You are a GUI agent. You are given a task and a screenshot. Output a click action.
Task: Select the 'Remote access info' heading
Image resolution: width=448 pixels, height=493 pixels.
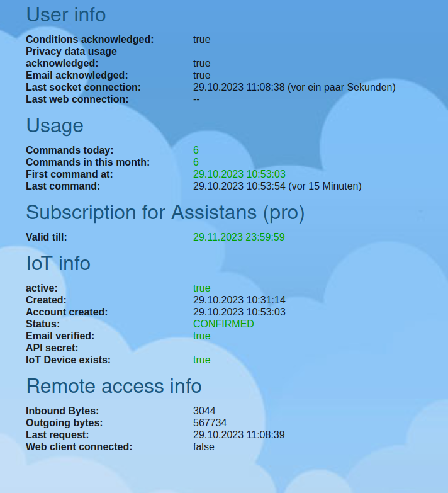point(114,386)
